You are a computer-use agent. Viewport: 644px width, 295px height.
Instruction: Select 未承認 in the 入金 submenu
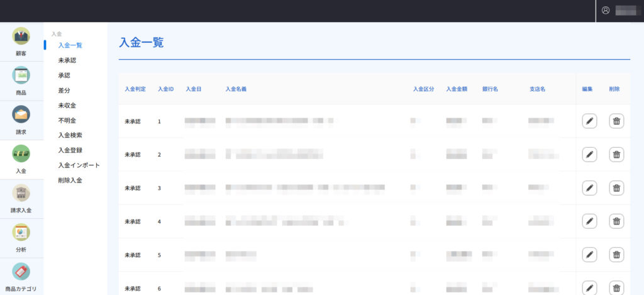tap(67, 60)
